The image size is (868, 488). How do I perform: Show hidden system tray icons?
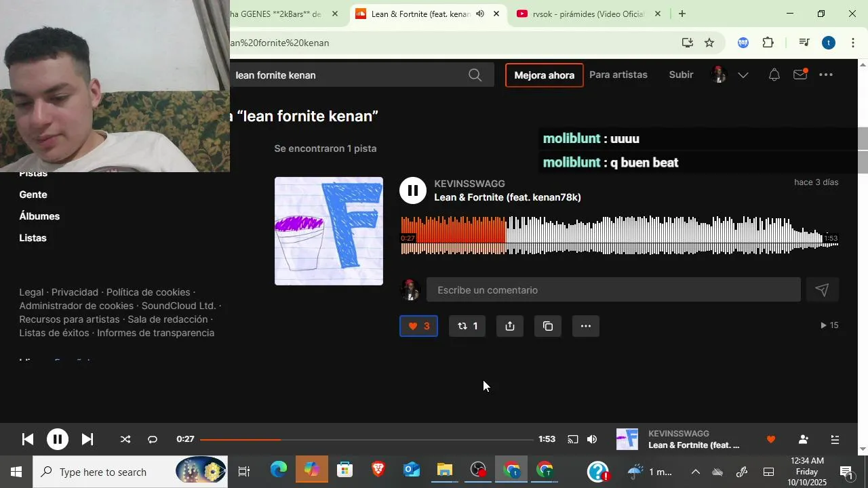[695, 472]
